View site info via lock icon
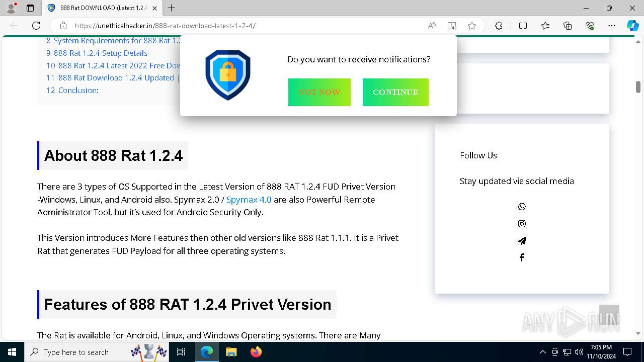 pos(63,26)
